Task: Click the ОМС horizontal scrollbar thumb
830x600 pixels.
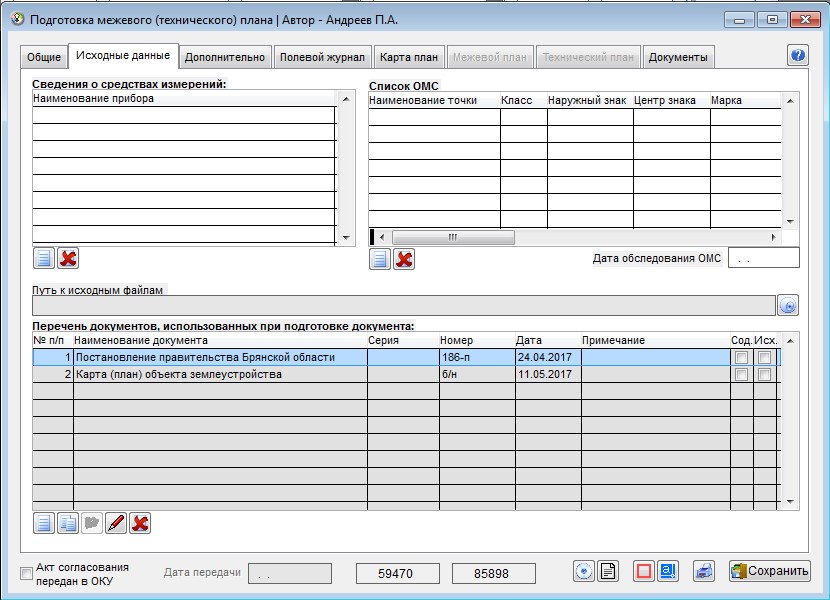Action: coord(453,237)
